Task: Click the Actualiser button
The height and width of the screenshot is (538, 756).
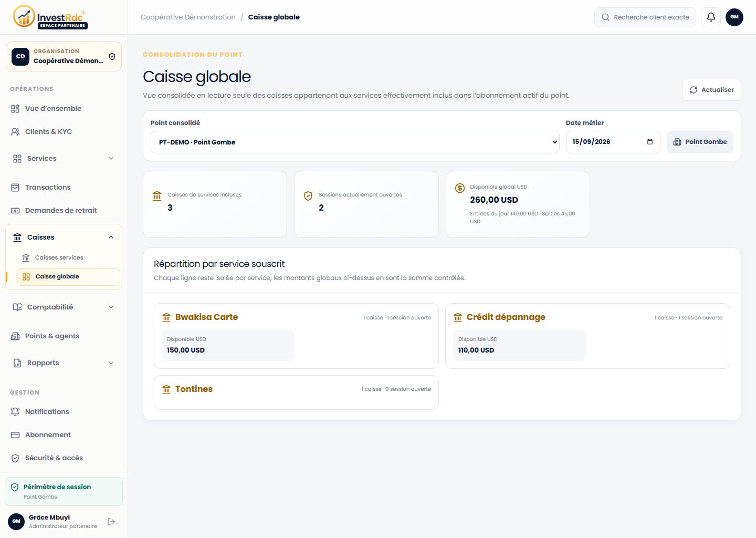Action: pyautogui.click(x=711, y=90)
